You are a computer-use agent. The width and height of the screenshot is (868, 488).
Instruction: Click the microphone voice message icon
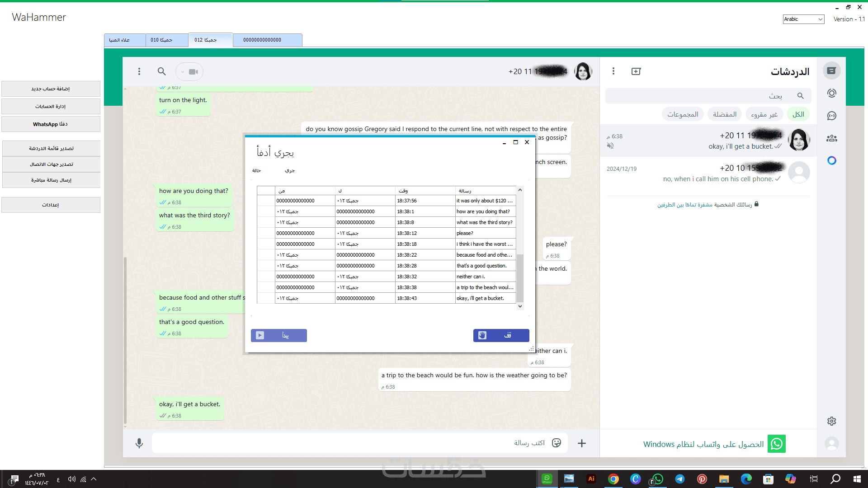[139, 443]
